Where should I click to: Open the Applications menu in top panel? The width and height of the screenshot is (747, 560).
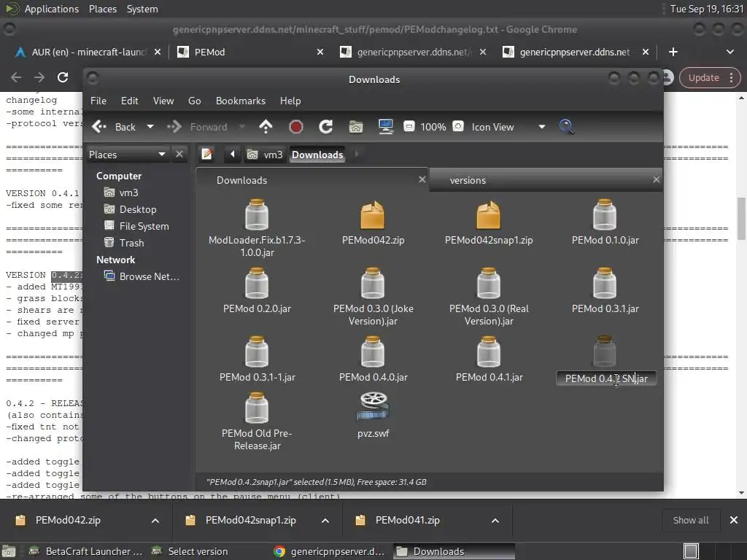52,9
